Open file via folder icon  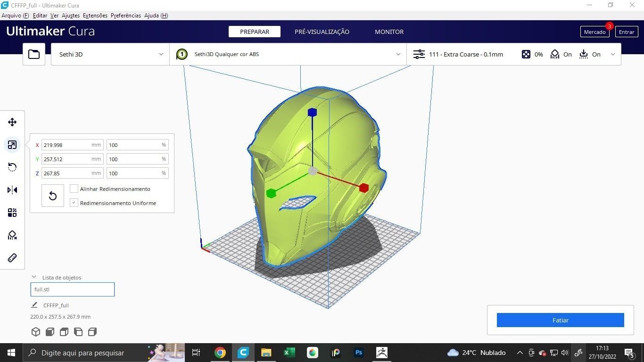(x=34, y=54)
